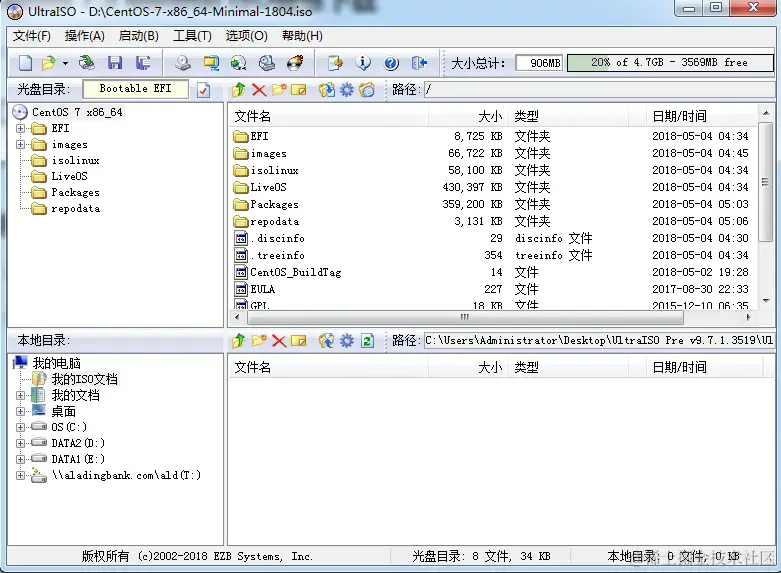The height and width of the screenshot is (573, 781).
Task: Select 我的ISO文档 in local tree
Action: pyautogui.click(x=85, y=379)
